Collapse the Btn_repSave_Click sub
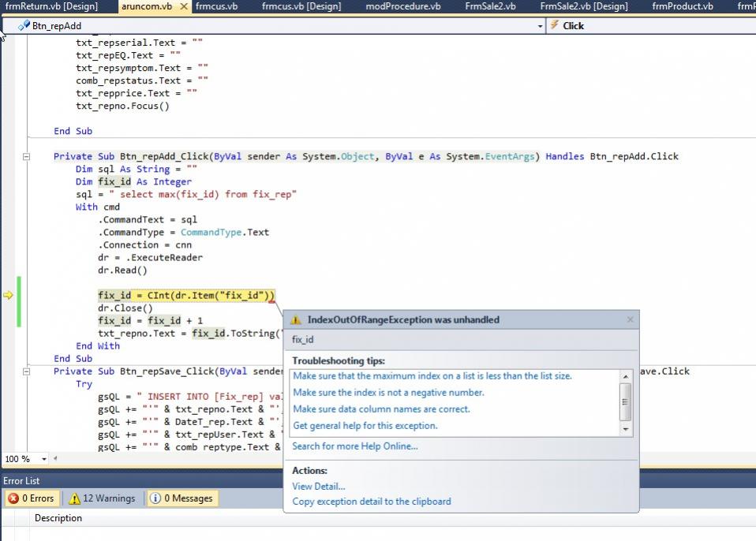Image resolution: width=756 pixels, height=541 pixels. click(26, 371)
